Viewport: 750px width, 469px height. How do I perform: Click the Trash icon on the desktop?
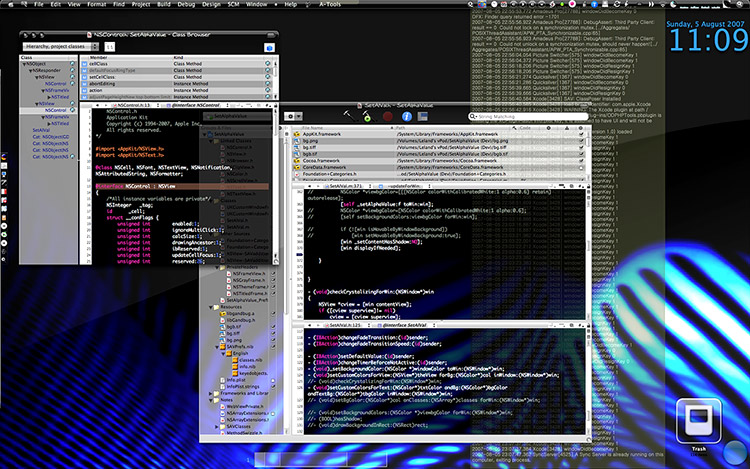(x=698, y=421)
